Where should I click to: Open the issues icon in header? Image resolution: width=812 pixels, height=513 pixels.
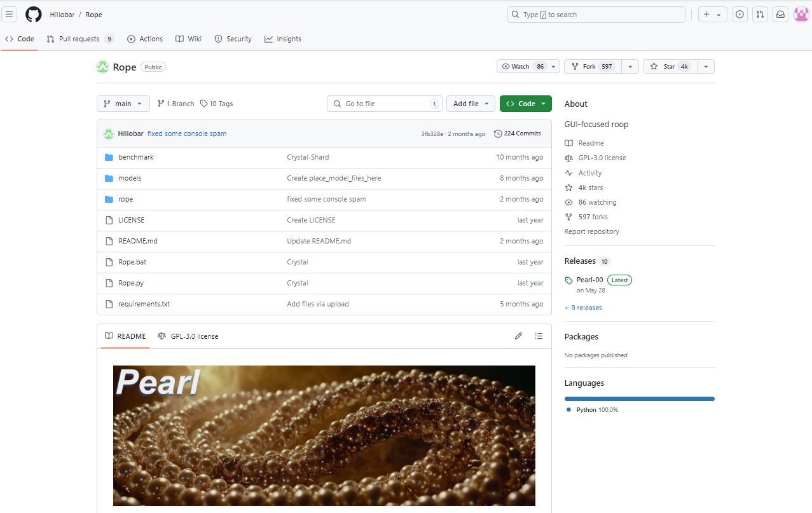tap(740, 15)
